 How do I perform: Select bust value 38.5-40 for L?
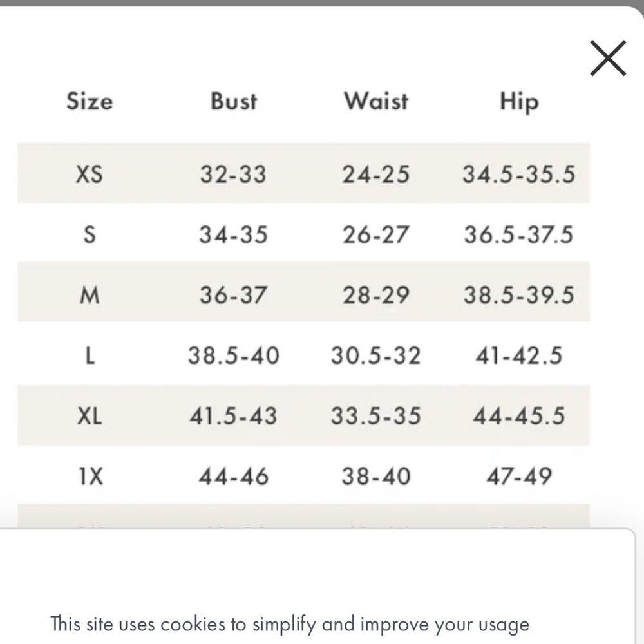click(234, 355)
